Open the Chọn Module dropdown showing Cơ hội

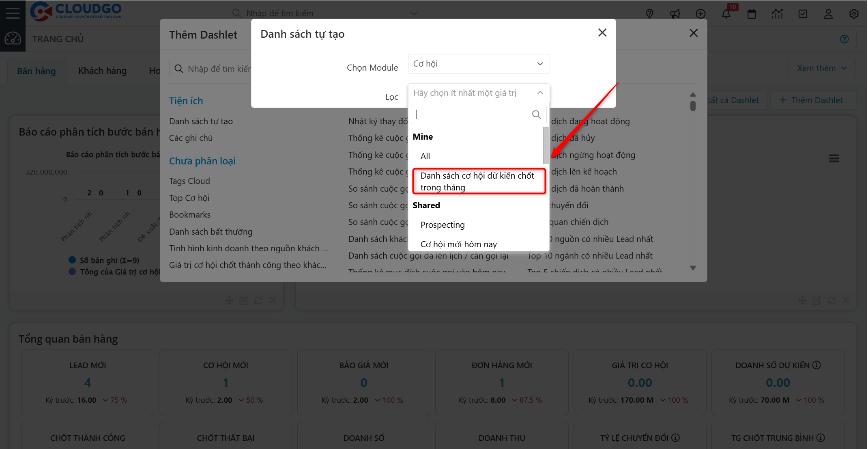(479, 64)
